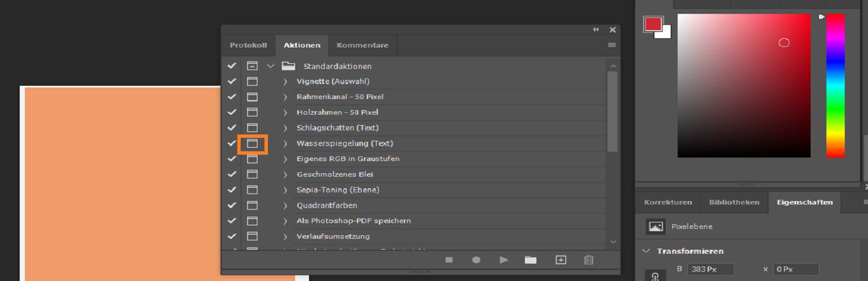
Task: Close the Aktionen floating panel
Action: [x=613, y=30]
